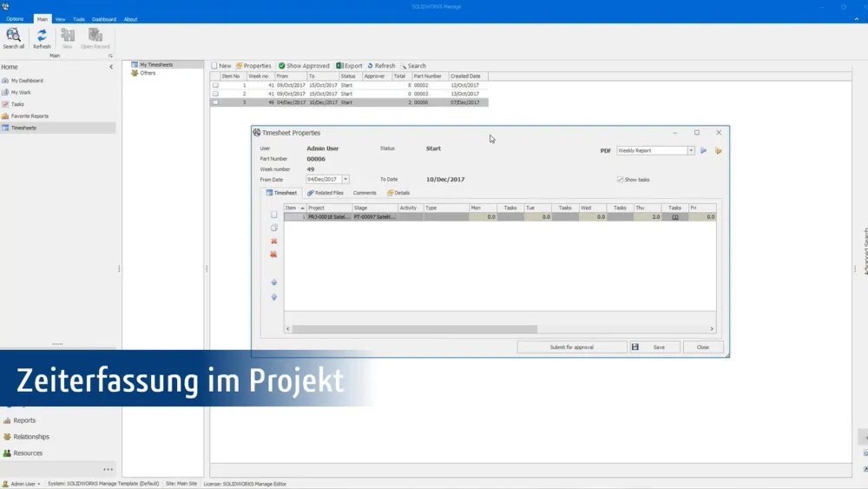Tick checkbox for timesheet item 1
This screenshot has height=489, width=868.
click(x=216, y=85)
